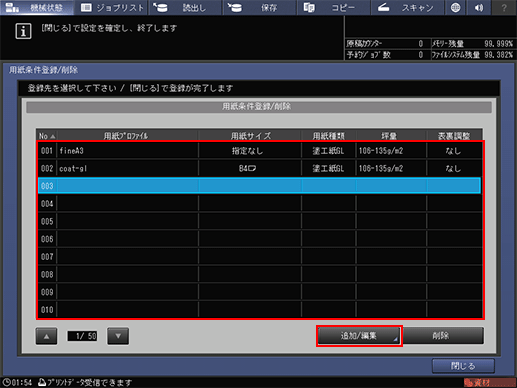Select row 002 coat-gl profile
Image resolution: width=517 pixels, height=388 pixels.
(x=260, y=168)
